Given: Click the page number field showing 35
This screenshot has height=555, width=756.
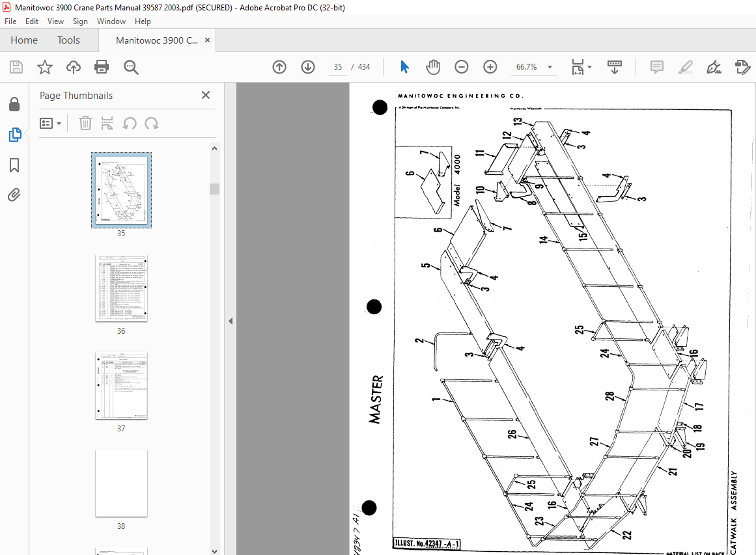Looking at the screenshot, I should coord(338,67).
